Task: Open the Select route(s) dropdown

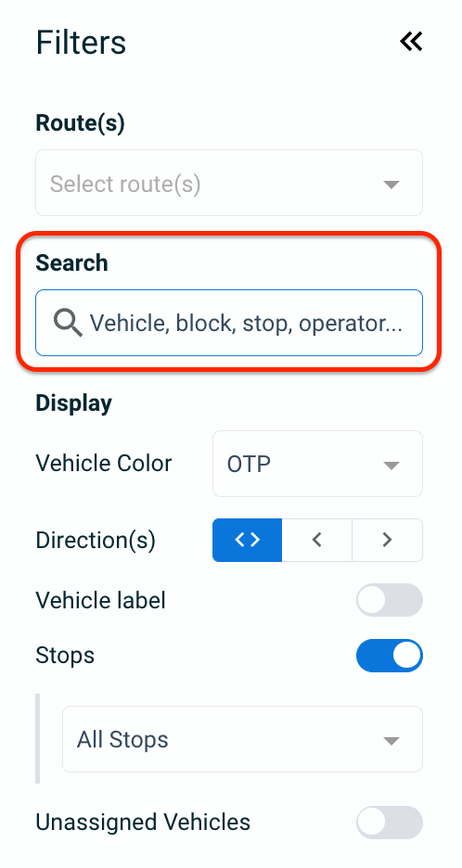Action: click(x=229, y=183)
